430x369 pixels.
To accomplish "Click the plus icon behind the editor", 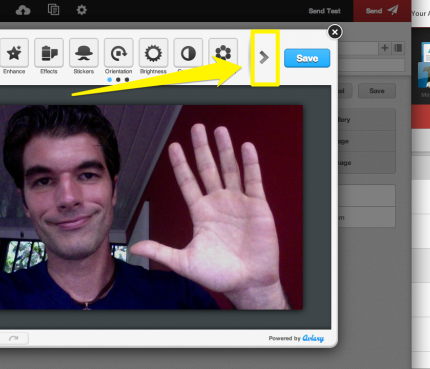I will 385,48.
